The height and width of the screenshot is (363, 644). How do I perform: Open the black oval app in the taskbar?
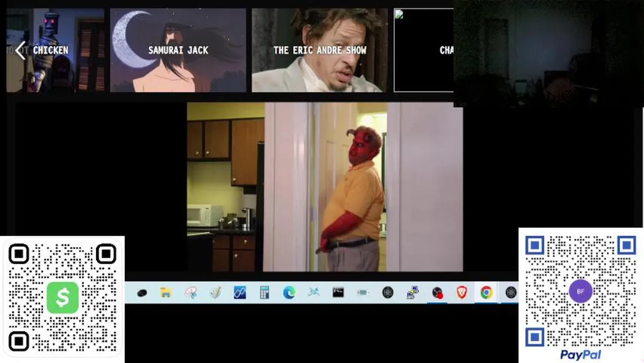coord(142,293)
